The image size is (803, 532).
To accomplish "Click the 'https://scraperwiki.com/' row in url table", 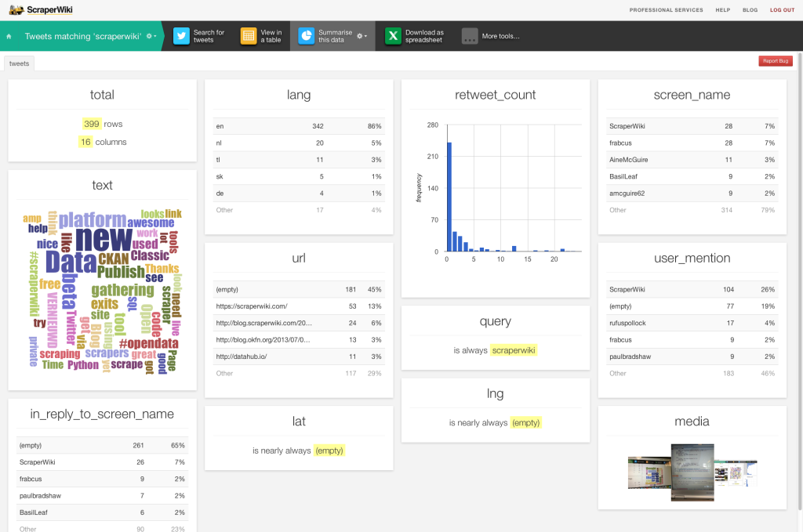I will click(x=299, y=306).
